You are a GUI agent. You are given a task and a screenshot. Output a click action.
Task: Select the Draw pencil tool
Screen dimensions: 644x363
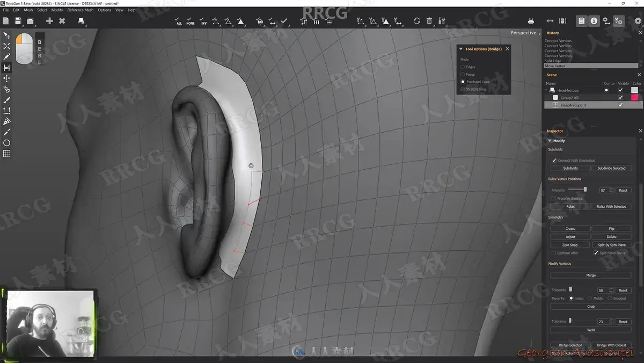click(x=7, y=56)
